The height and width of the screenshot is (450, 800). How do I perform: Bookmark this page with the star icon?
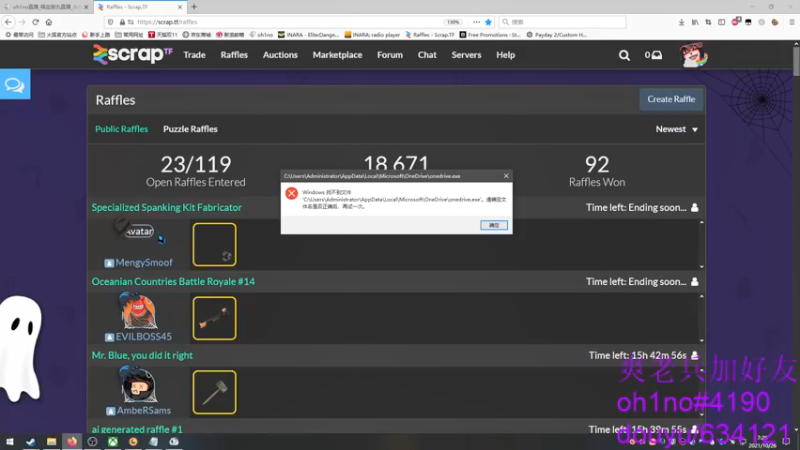488,22
